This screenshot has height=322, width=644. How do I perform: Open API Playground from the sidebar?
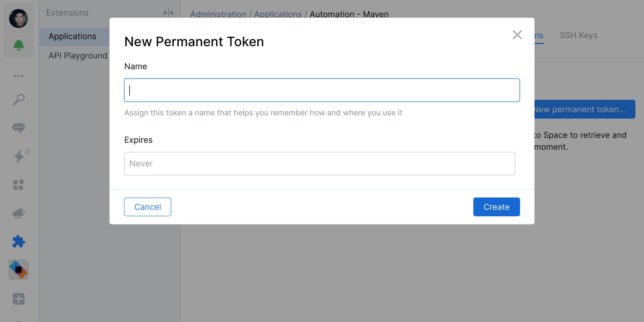[x=77, y=55]
